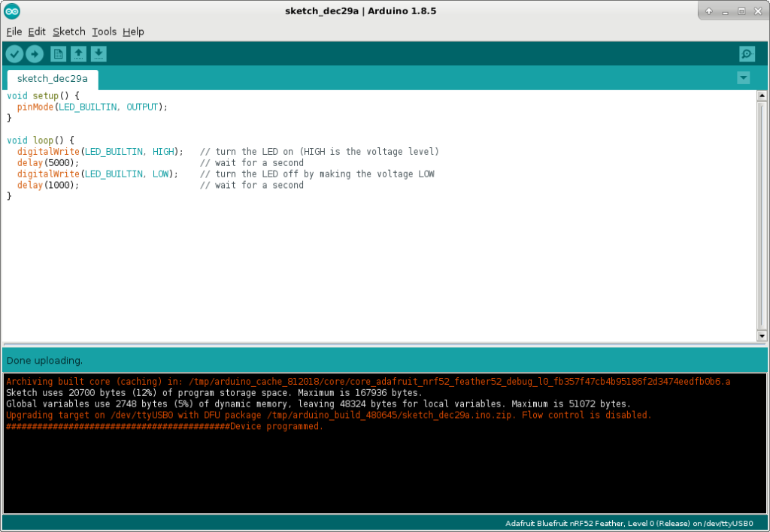770x532 pixels.
Task: Click the 'Done uploading.' status message
Action: pyautogui.click(x=44, y=361)
